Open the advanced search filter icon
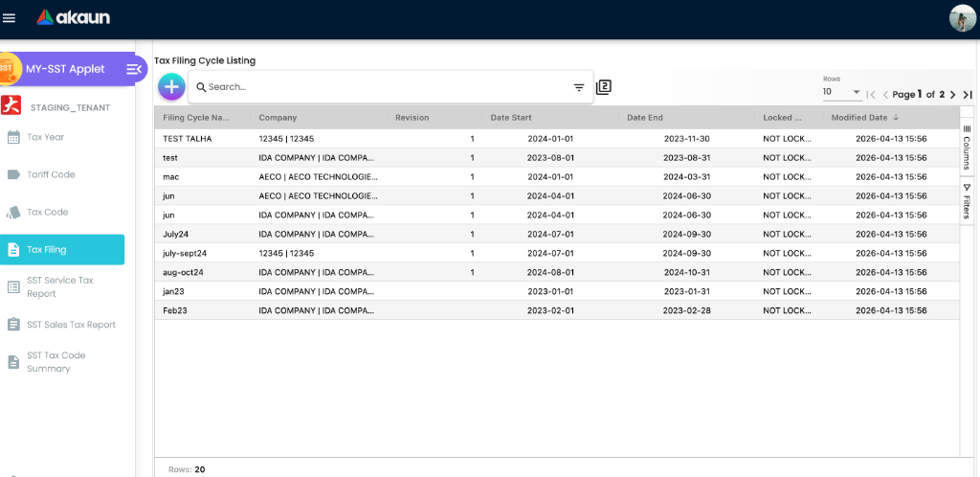 579,88
